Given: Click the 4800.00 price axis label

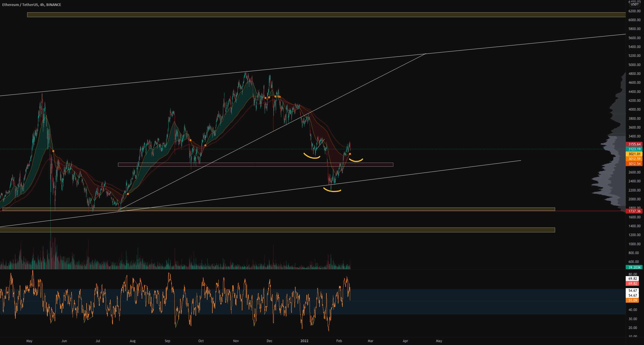Looking at the screenshot, I should coord(634,74).
